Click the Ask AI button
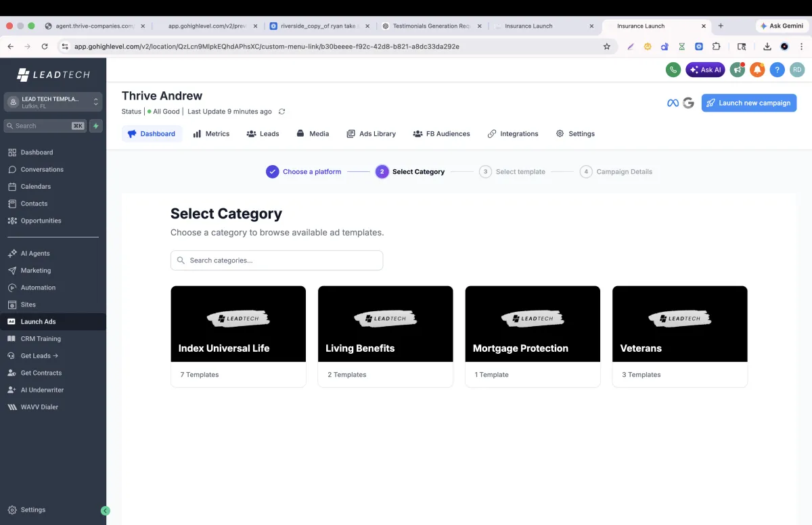The width and height of the screenshot is (812, 525). pos(705,70)
